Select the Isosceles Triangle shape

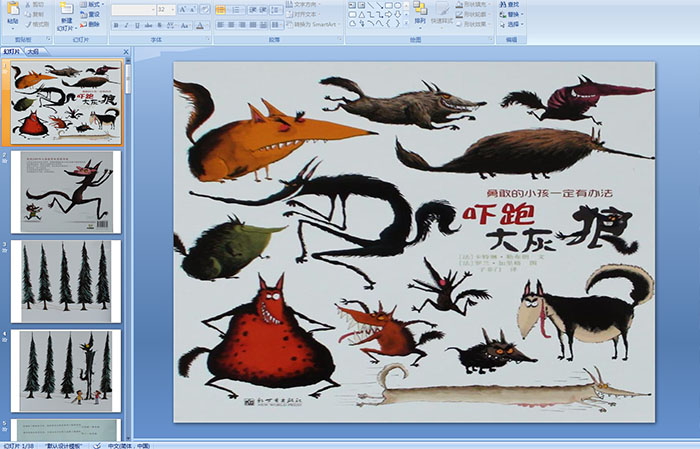tap(362, 15)
